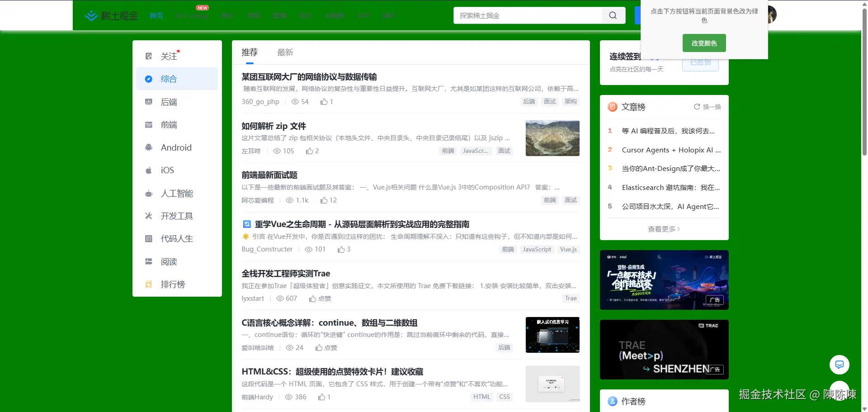Click the Trae tag
This screenshot has height=412, width=868.
tap(571, 298)
